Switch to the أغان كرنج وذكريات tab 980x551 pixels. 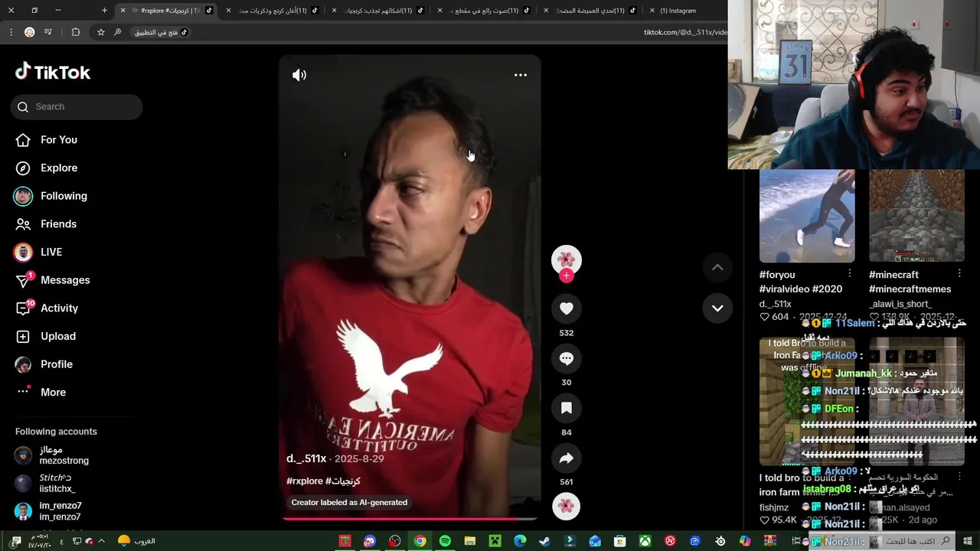pos(273,11)
